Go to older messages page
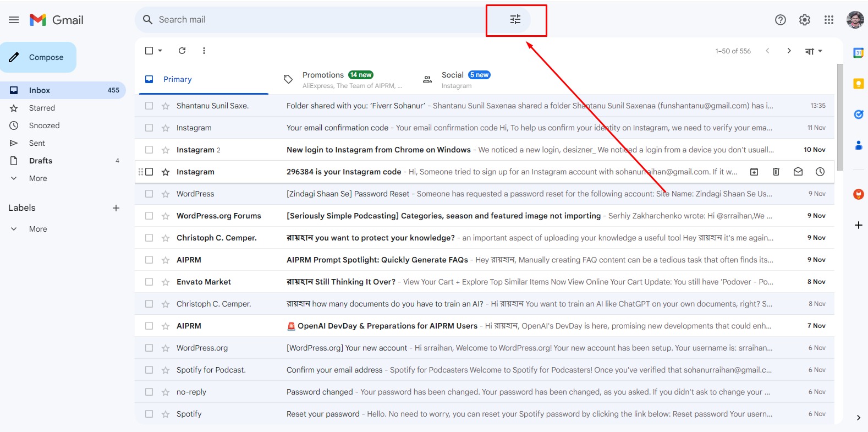868x432 pixels. (789, 51)
